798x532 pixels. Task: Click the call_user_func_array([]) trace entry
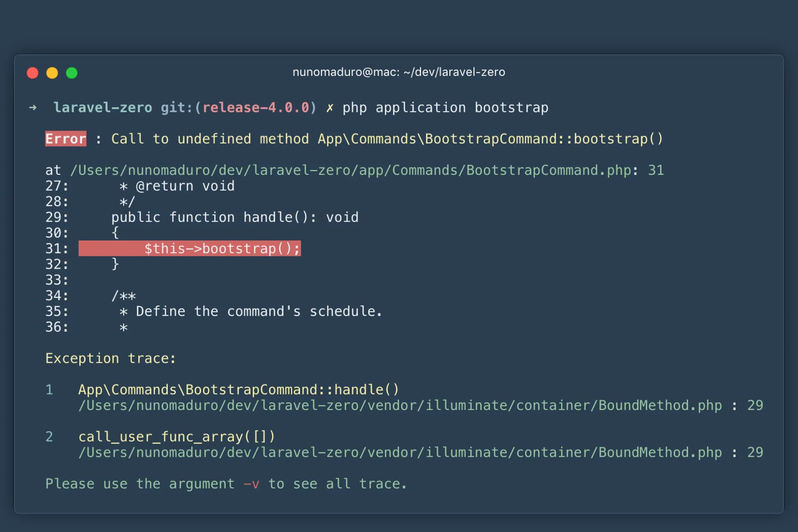176,437
